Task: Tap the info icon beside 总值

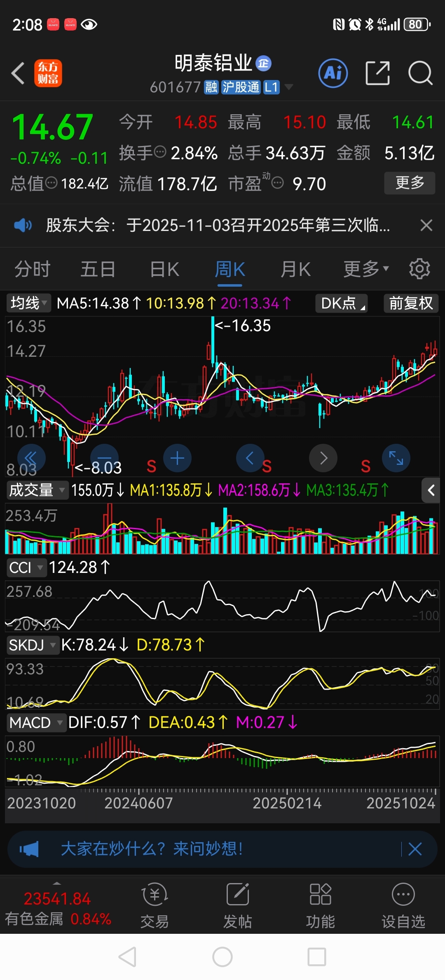Action: coord(51,182)
